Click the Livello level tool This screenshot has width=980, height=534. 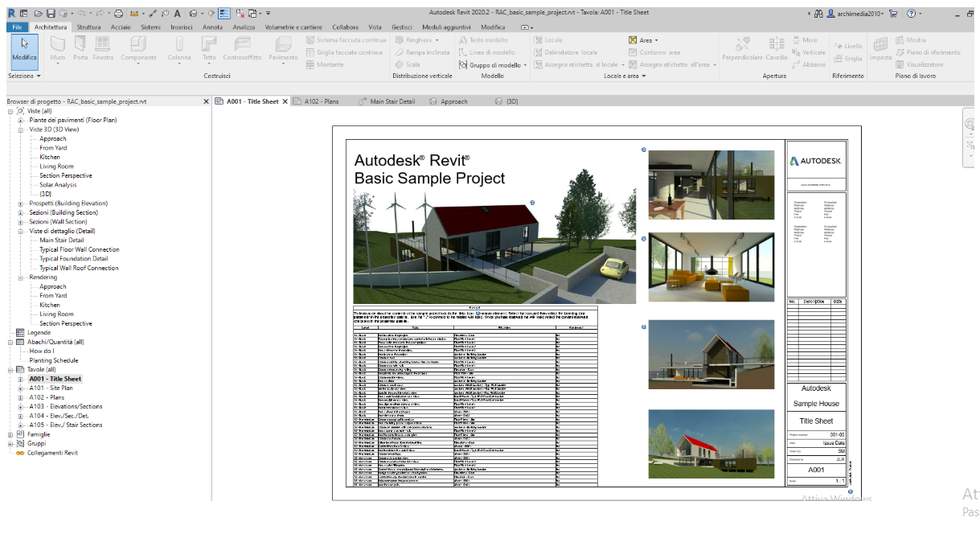[848, 46]
